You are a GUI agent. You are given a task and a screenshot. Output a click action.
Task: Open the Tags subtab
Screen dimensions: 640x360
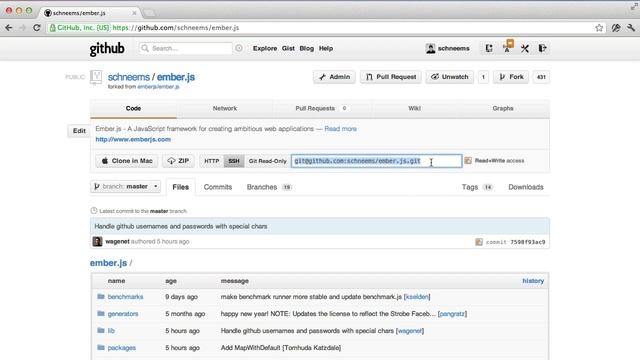(x=477, y=187)
